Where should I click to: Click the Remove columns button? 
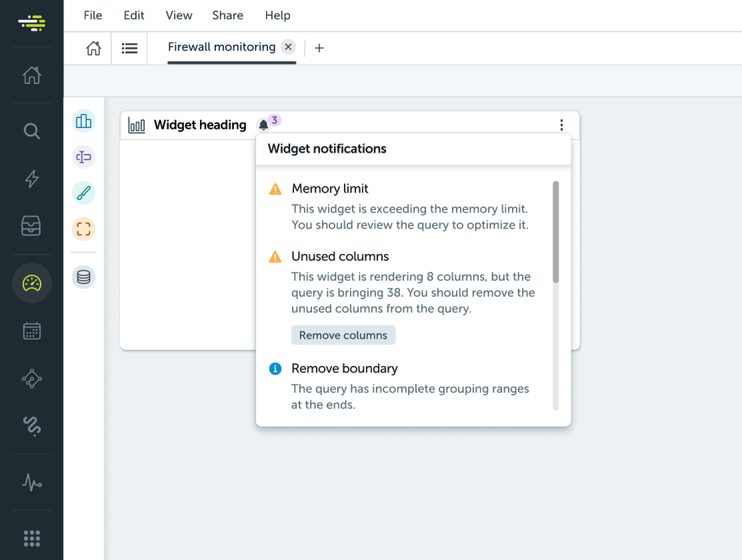pos(343,335)
